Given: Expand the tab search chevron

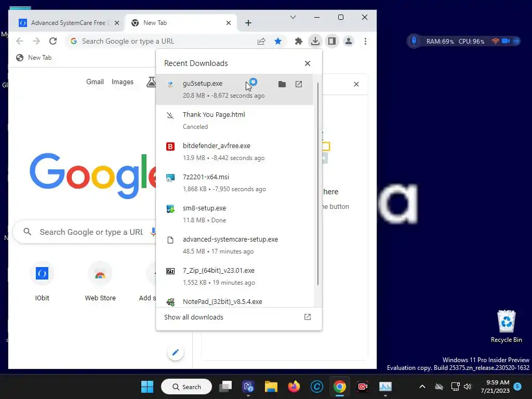Looking at the screenshot, I should pyautogui.click(x=293, y=17).
